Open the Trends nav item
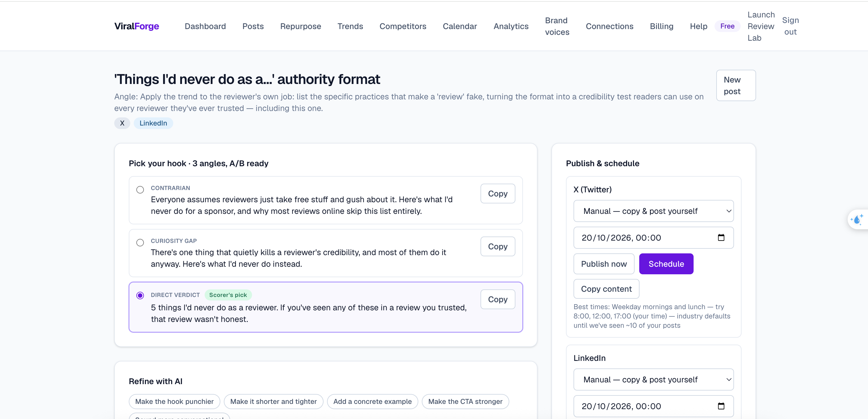 pos(350,26)
